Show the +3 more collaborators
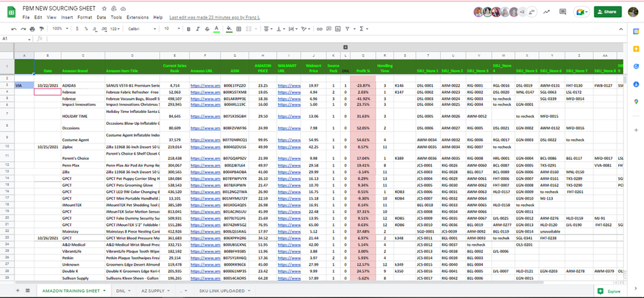 522,12
